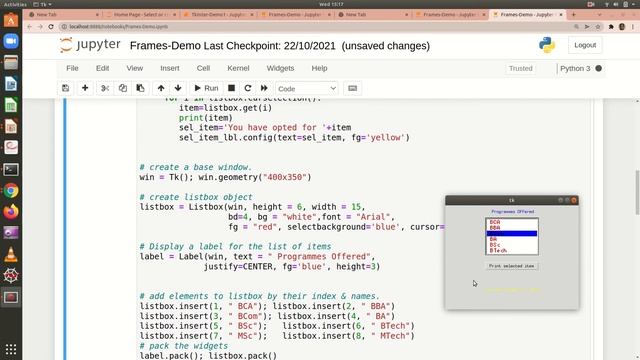Click the clock in the top bar
Image resolution: width=640 pixels, height=360 pixels.
(x=331, y=4)
